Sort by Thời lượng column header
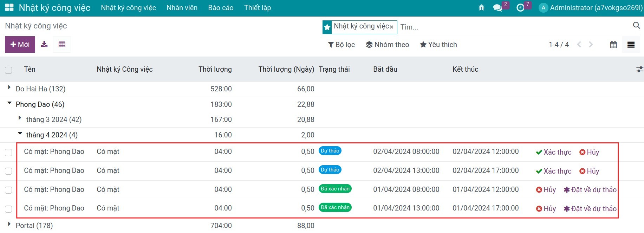The image size is (644, 233). (215, 69)
